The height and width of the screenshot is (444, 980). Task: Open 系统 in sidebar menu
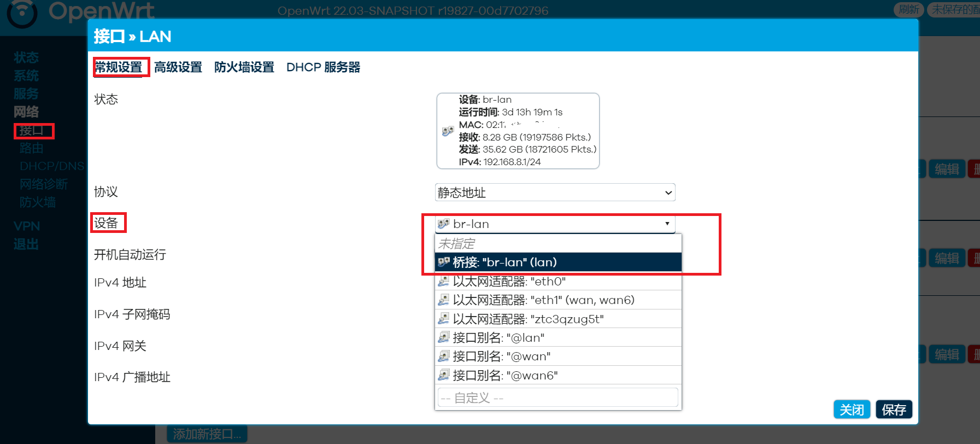(26, 75)
